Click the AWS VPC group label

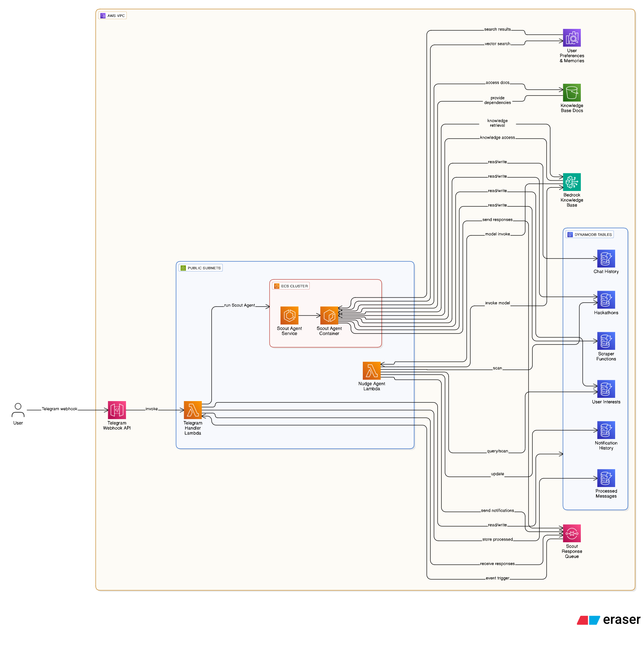click(x=113, y=15)
